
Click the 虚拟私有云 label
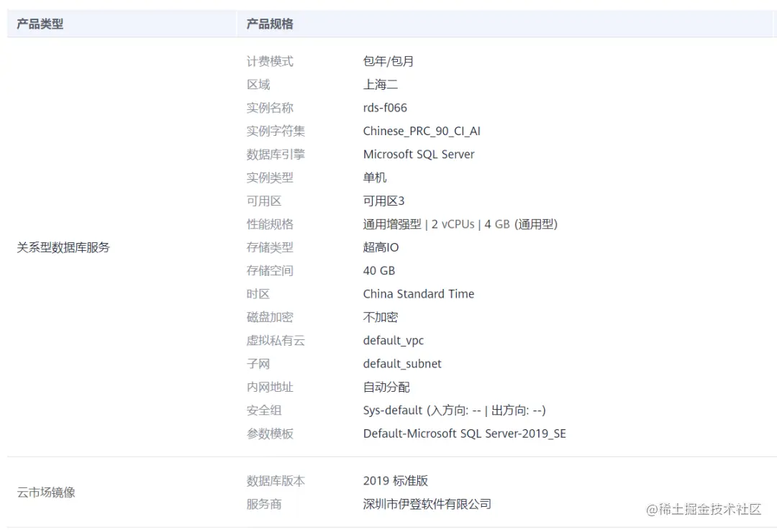(276, 340)
